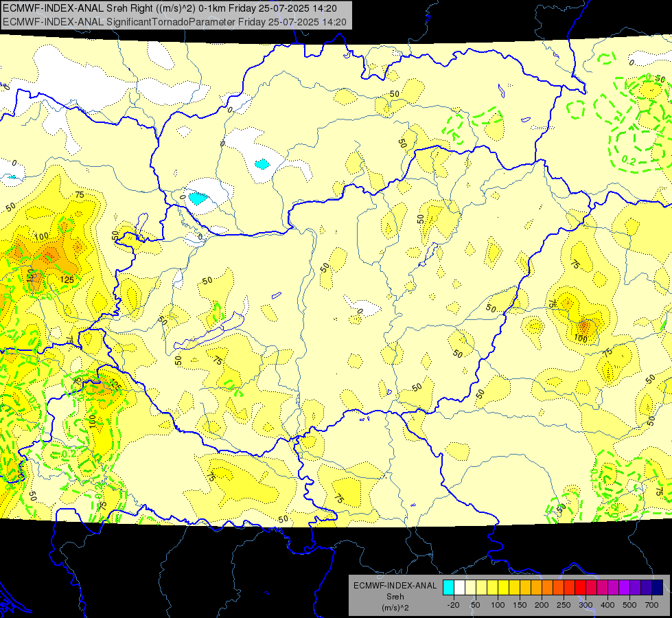Click the 'SignificantTornadoParameter' header title line

pyautogui.click(x=174, y=22)
